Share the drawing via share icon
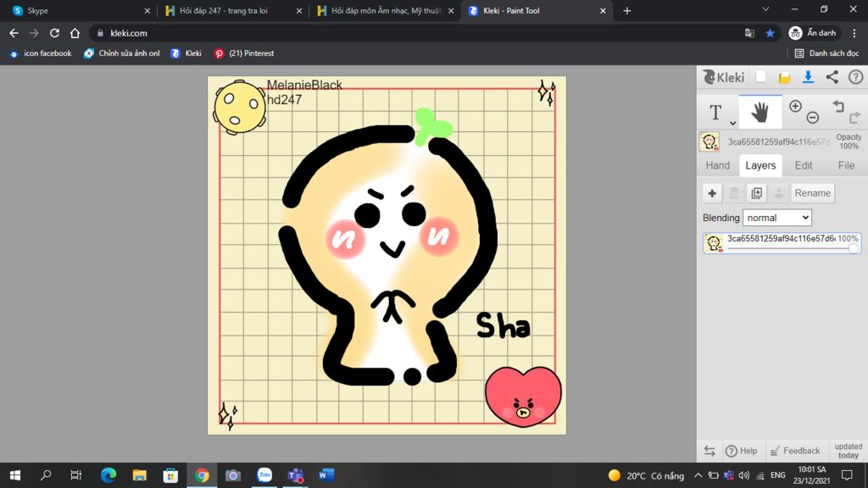 point(832,77)
